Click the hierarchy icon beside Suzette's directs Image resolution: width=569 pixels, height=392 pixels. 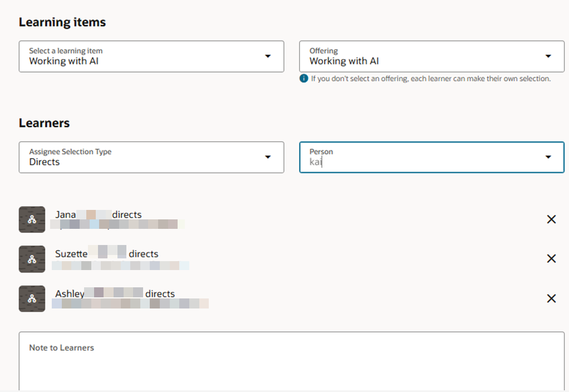pyautogui.click(x=32, y=259)
